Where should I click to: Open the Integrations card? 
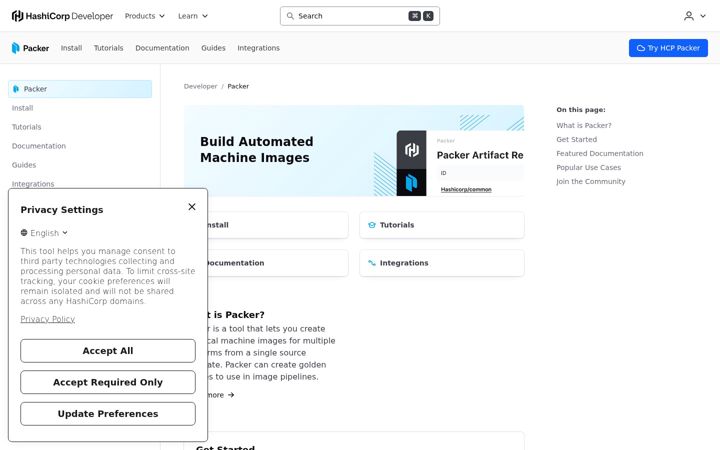442,263
